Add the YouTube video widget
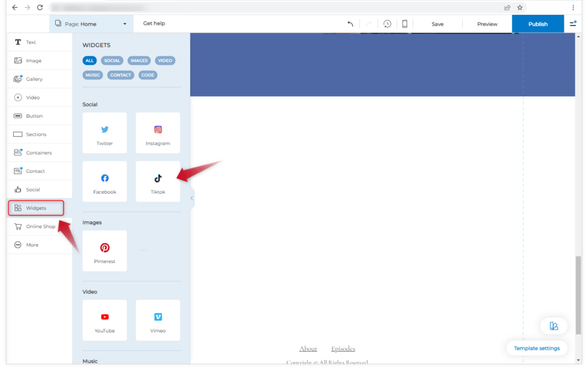The width and height of the screenshot is (588, 370). (105, 321)
